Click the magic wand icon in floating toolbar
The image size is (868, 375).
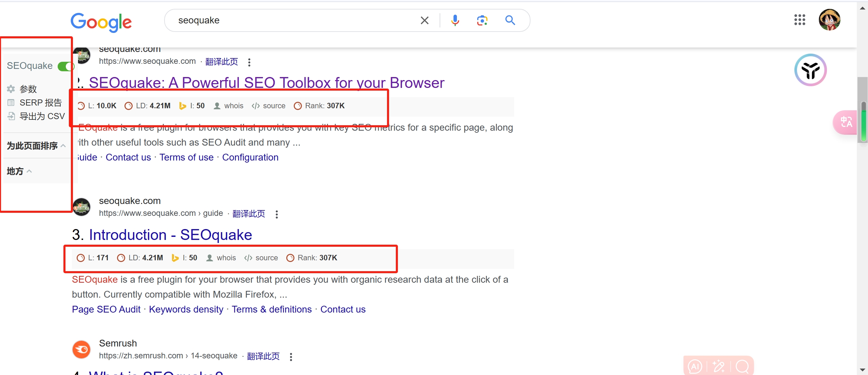pyautogui.click(x=718, y=367)
